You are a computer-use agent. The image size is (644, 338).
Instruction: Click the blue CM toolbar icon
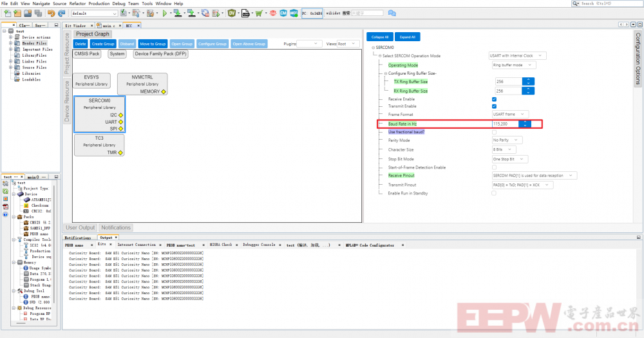tap(283, 13)
